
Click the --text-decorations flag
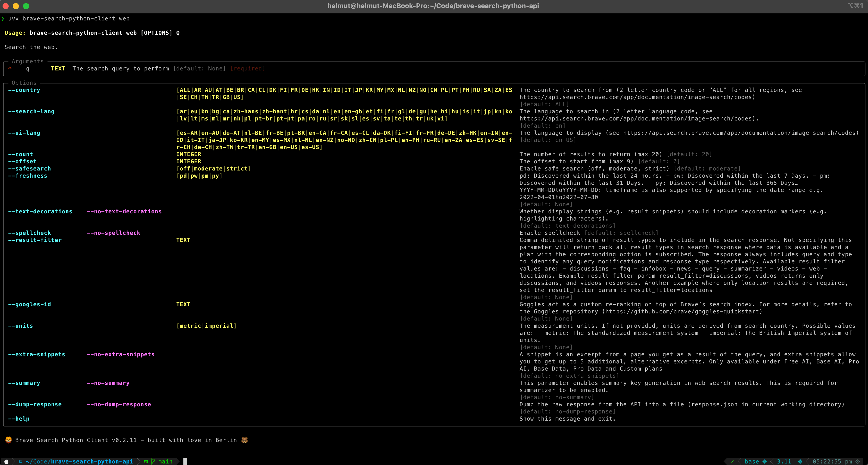(x=40, y=212)
